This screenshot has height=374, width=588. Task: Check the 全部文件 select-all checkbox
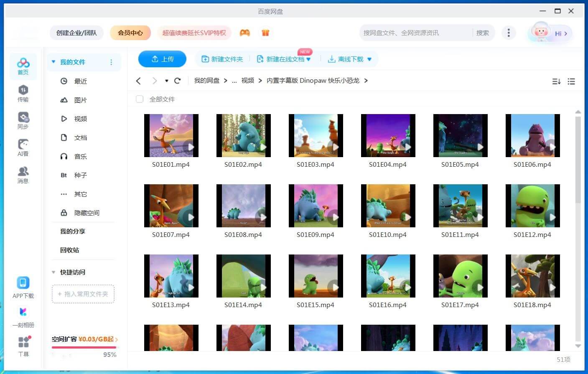(x=140, y=99)
